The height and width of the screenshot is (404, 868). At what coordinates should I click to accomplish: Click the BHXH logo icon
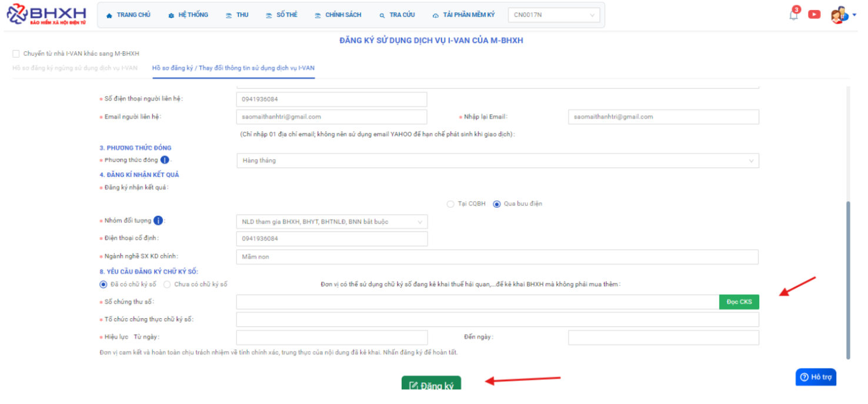point(16,15)
